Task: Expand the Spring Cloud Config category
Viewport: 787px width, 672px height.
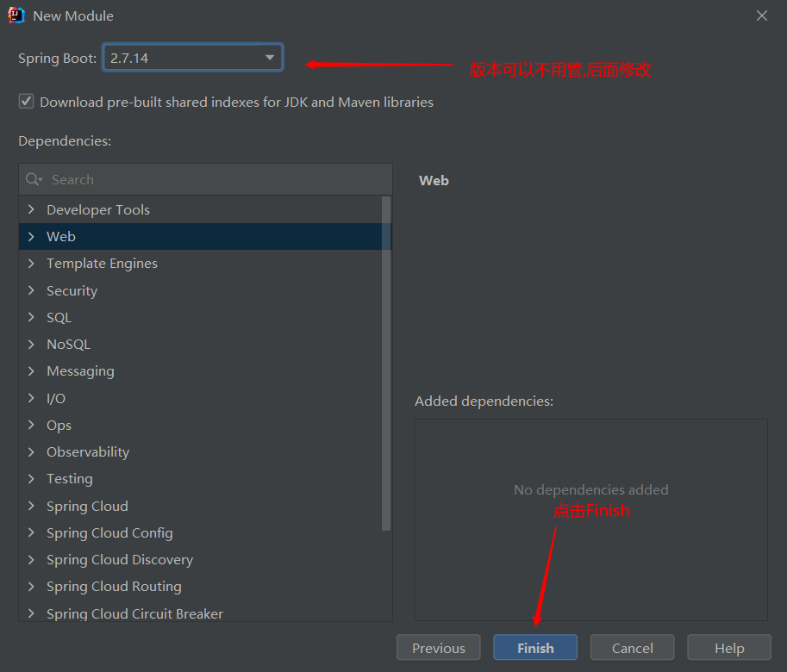Action: pyautogui.click(x=31, y=532)
